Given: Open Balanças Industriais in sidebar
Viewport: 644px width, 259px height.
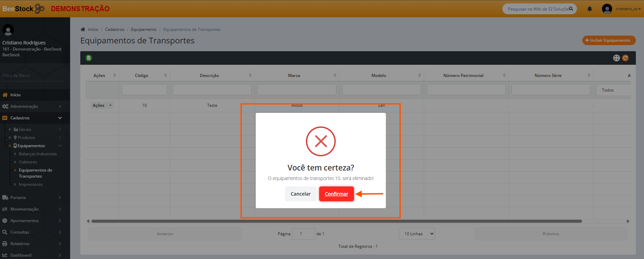Looking at the screenshot, I should tap(38, 154).
